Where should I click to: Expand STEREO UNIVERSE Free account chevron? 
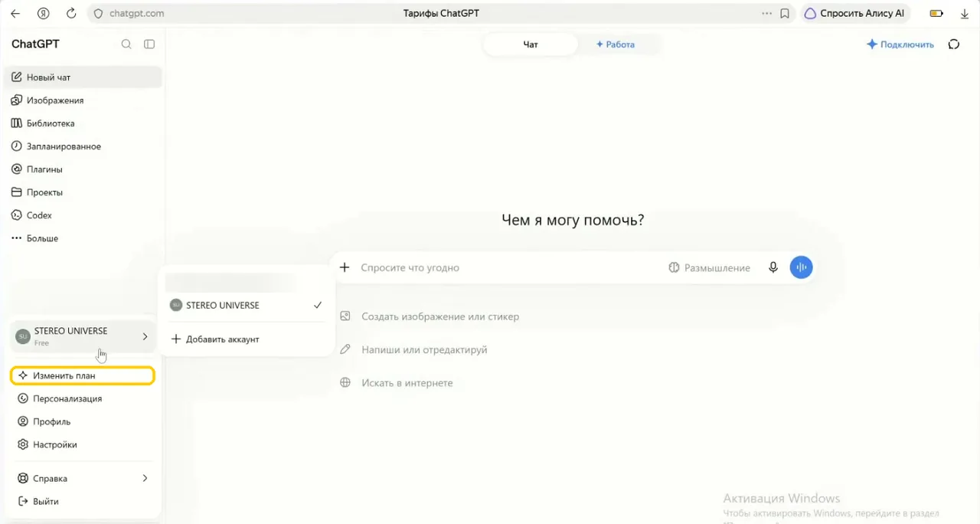(x=145, y=336)
